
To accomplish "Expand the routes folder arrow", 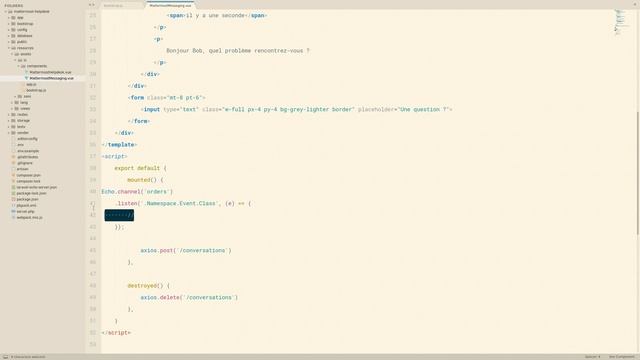I will coord(9,115).
